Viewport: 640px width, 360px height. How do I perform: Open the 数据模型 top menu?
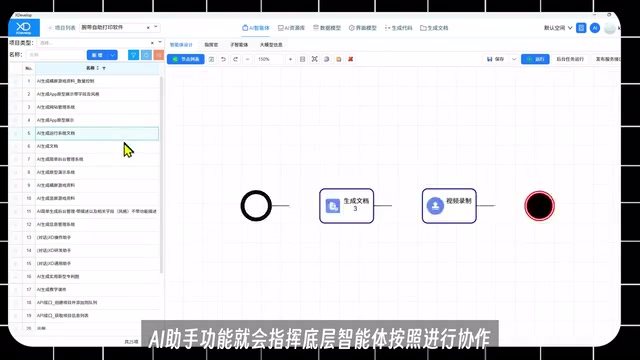coord(327,28)
